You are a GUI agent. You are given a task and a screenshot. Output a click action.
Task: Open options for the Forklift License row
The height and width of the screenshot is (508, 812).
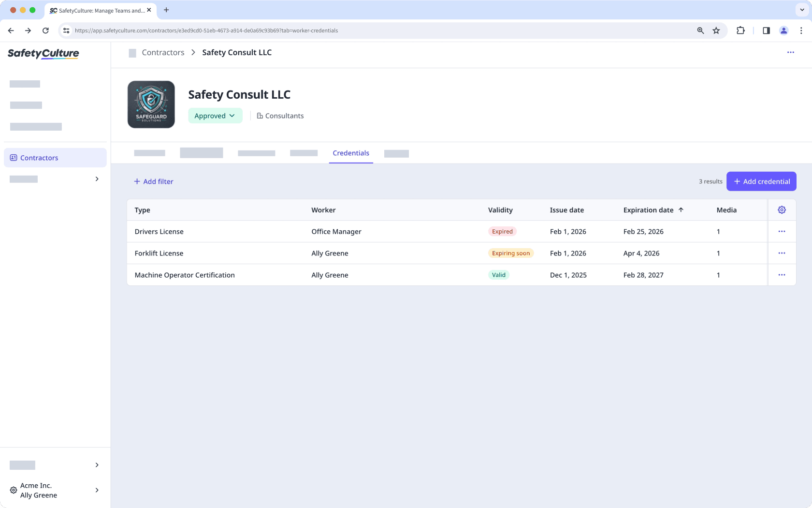point(782,253)
